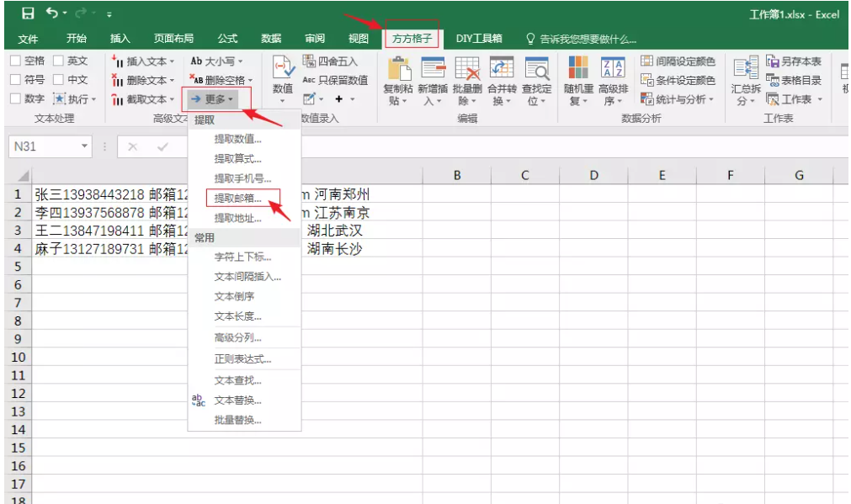Click 条件设定颜色 button
The width and height of the screenshot is (851, 504).
678,80
